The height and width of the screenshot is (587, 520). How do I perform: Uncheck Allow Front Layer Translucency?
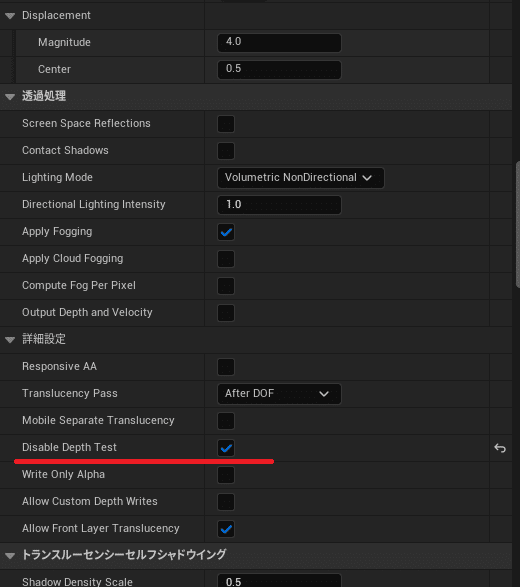click(226, 529)
